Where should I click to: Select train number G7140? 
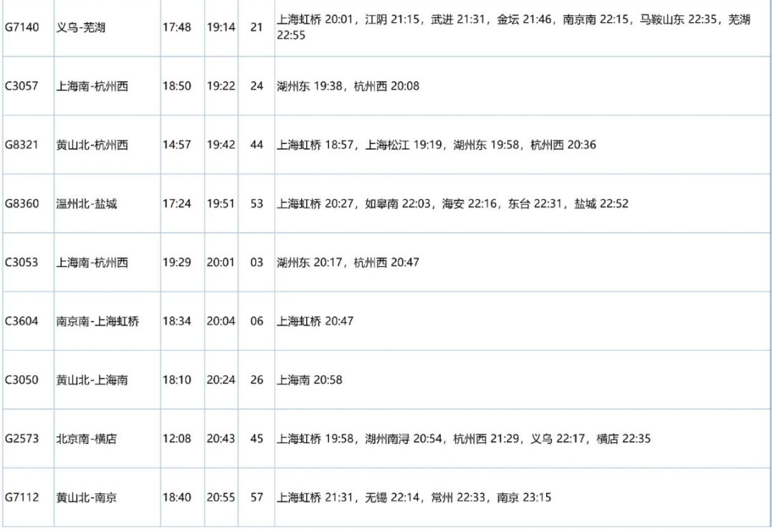pyautogui.click(x=21, y=27)
